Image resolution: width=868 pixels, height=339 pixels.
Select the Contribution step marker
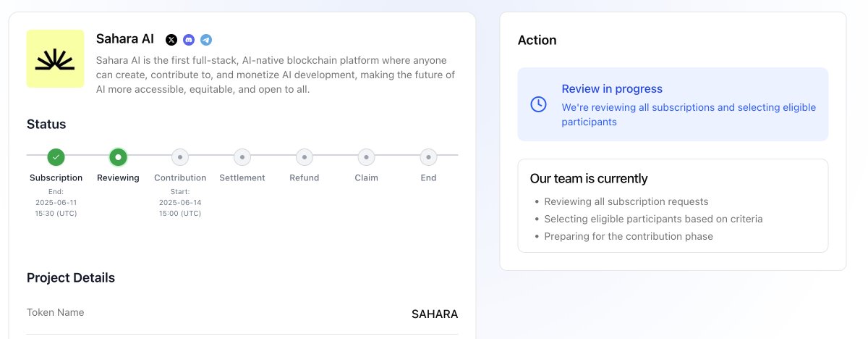180,156
